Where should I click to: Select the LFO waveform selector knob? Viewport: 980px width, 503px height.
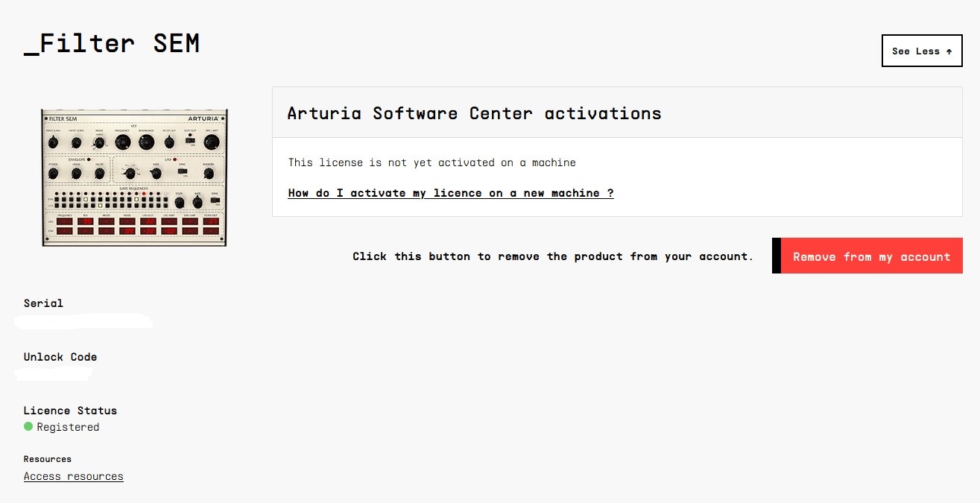click(x=131, y=172)
